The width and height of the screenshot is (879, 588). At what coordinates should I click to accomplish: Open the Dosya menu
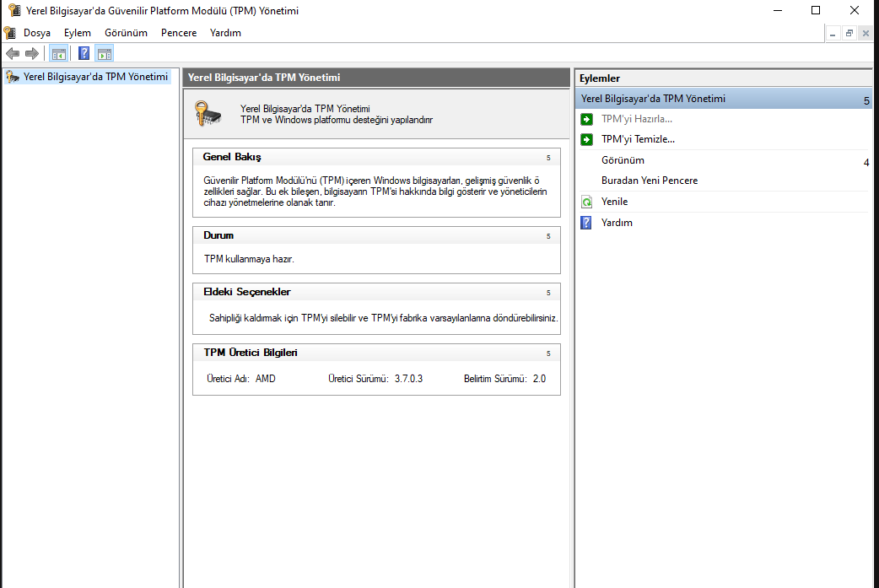pyautogui.click(x=37, y=33)
